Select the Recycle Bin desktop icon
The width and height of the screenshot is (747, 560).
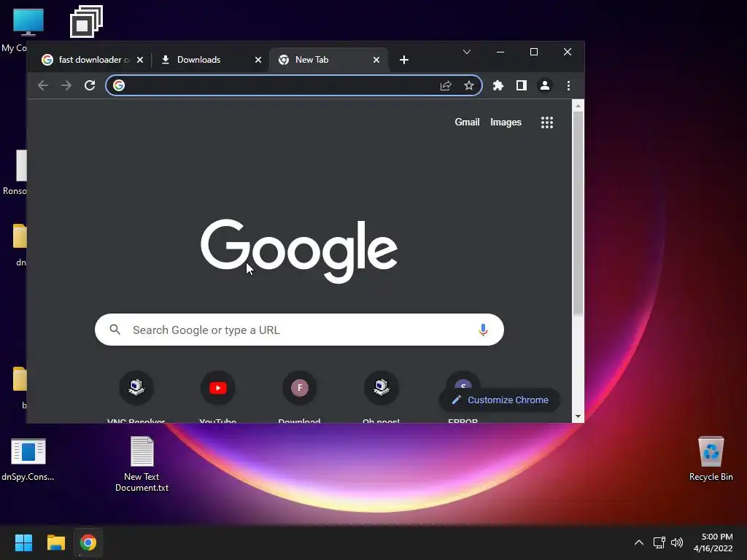pos(711,458)
